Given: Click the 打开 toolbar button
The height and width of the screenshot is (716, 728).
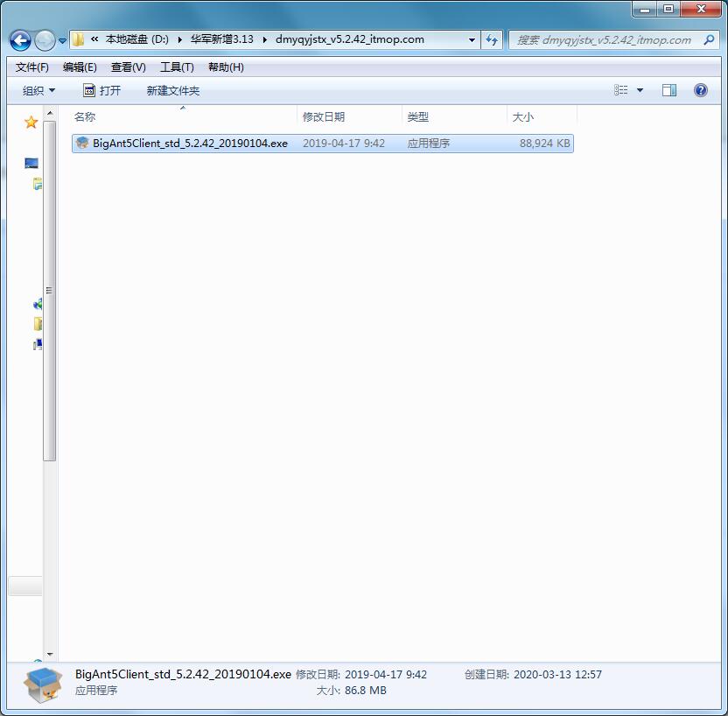Looking at the screenshot, I should pos(101,90).
